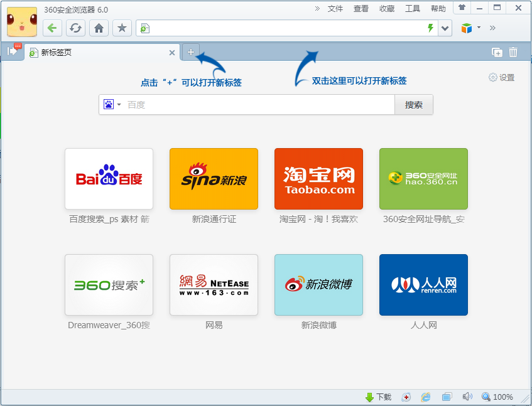
Task: Click the green lightning speed mode icon
Action: 430,28
